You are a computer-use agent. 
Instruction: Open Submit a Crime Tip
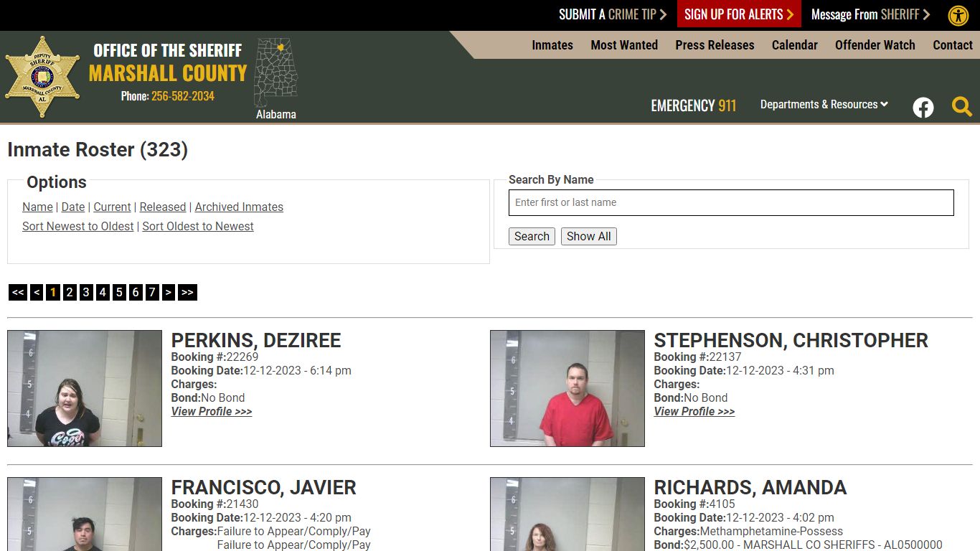coord(613,14)
